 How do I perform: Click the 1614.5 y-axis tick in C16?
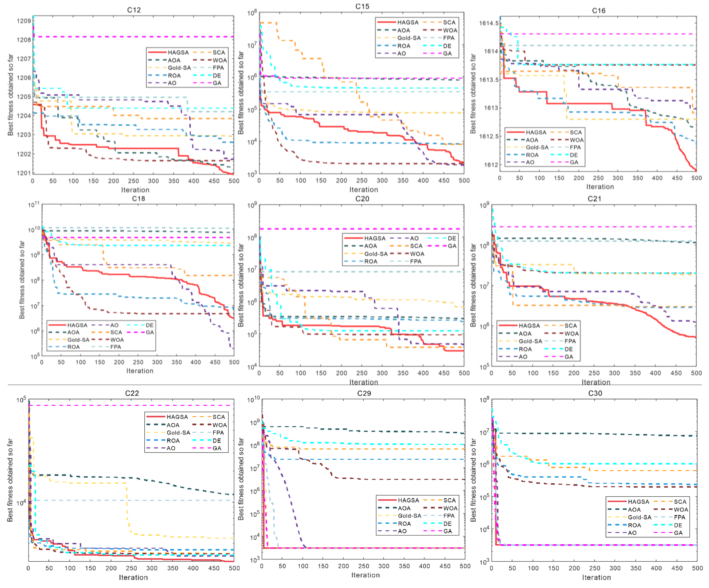488,23
